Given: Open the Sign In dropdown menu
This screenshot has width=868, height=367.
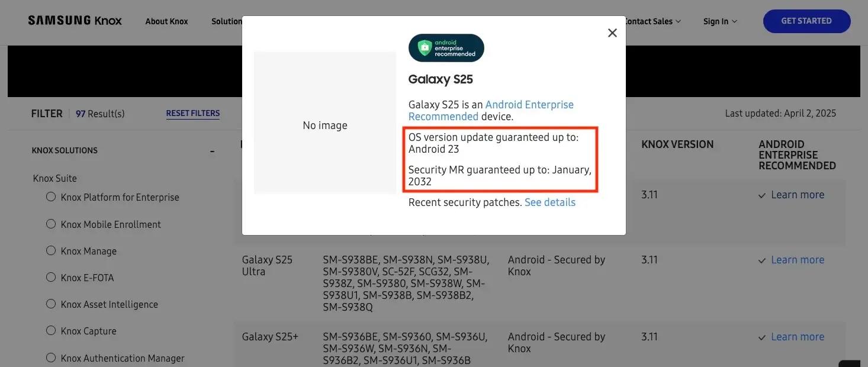Looking at the screenshot, I should click(720, 21).
